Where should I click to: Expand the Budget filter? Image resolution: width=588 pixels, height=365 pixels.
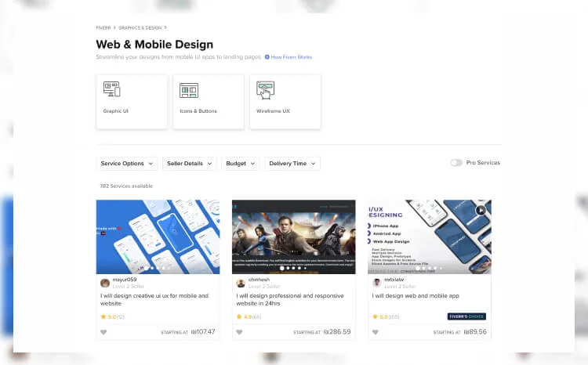click(241, 164)
